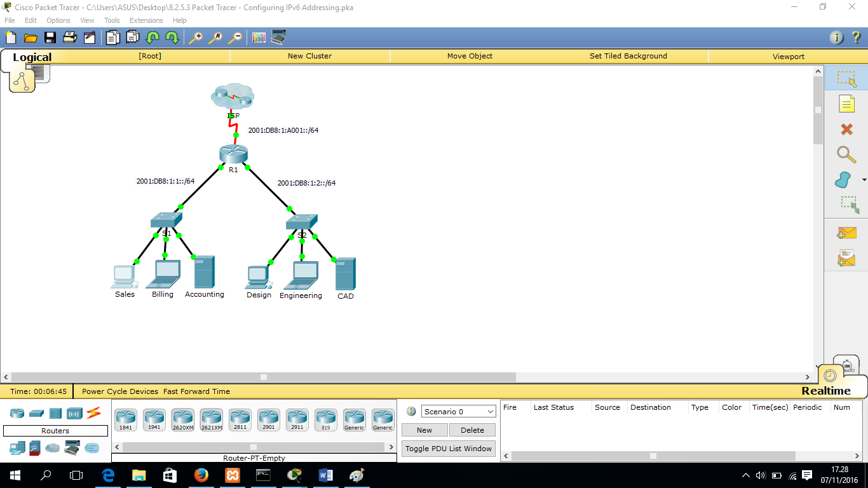This screenshot has width=868, height=488.
Task: Open the File menu
Action: (x=10, y=20)
